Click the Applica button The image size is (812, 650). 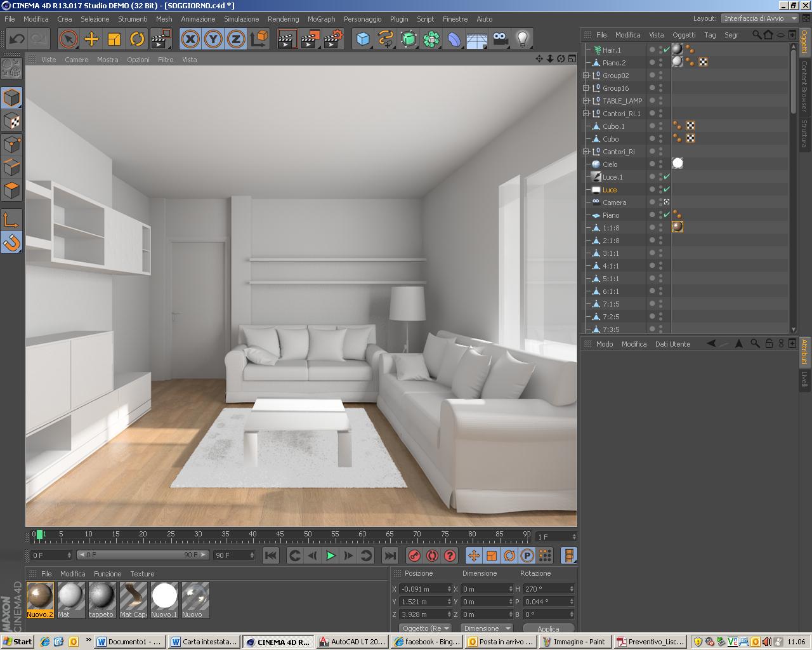(548, 628)
